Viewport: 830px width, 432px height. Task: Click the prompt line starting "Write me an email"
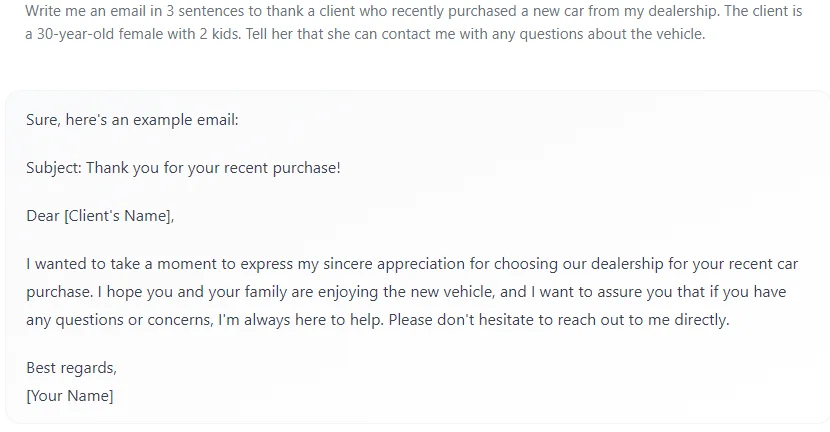pos(414,11)
